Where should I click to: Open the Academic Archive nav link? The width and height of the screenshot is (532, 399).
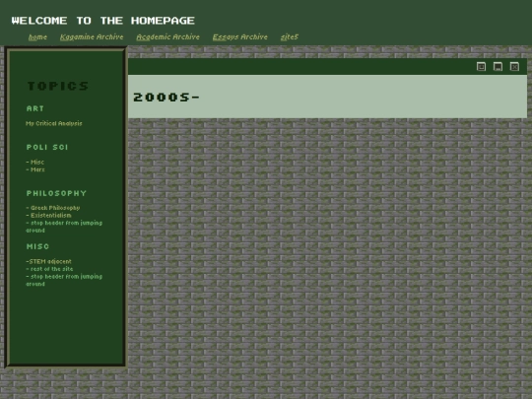tap(167, 37)
